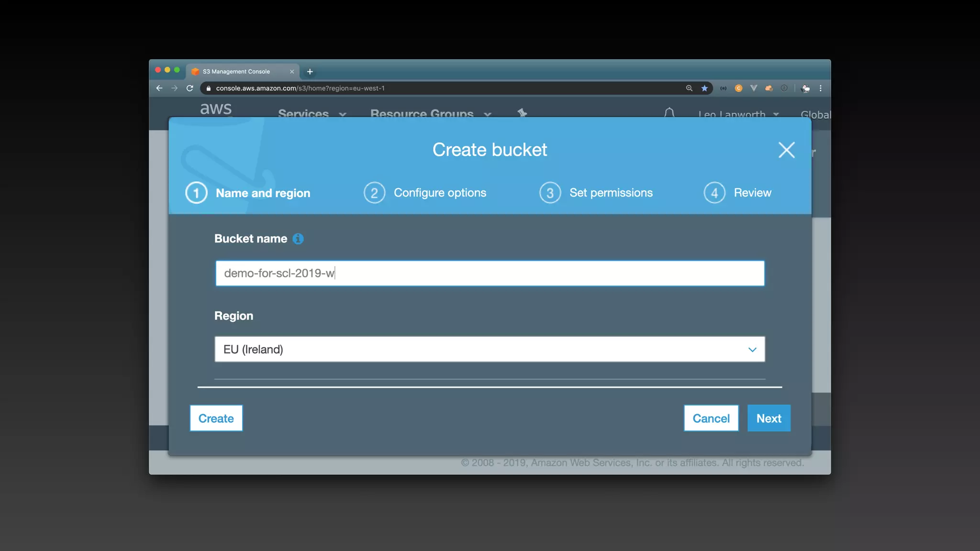Click the browser profile avatar icon
The width and height of the screenshot is (980, 551).
806,88
